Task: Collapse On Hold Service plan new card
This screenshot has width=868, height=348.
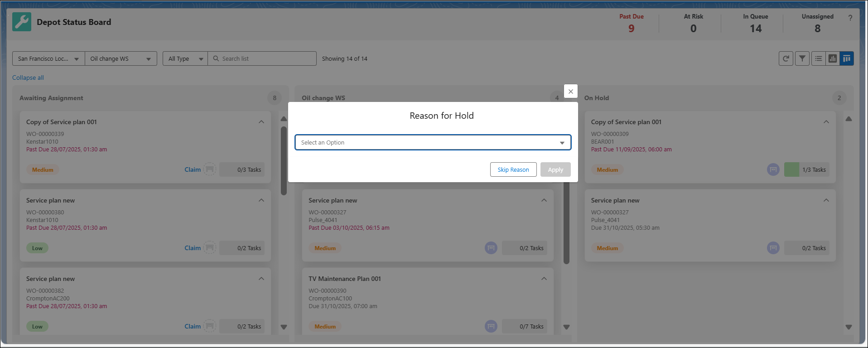Action: pyautogui.click(x=826, y=200)
